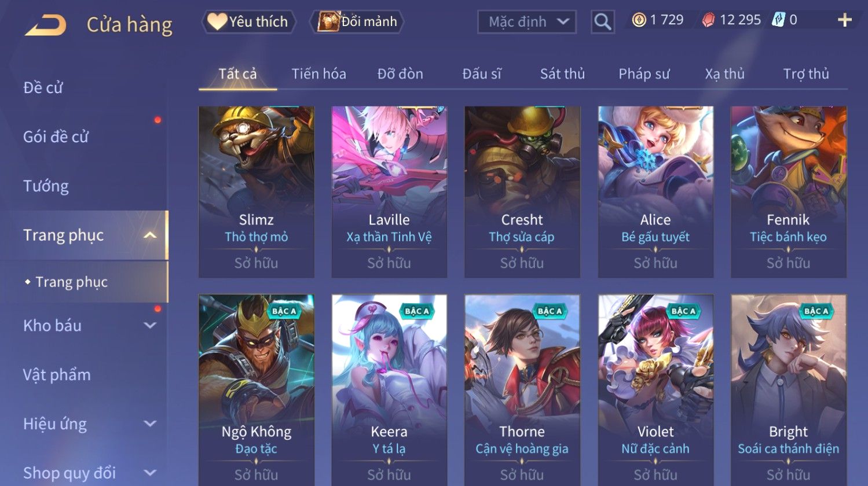This screenshot has width=868, height=486.
Task: Click the gold coin currency icon
Action: (639, 20)
